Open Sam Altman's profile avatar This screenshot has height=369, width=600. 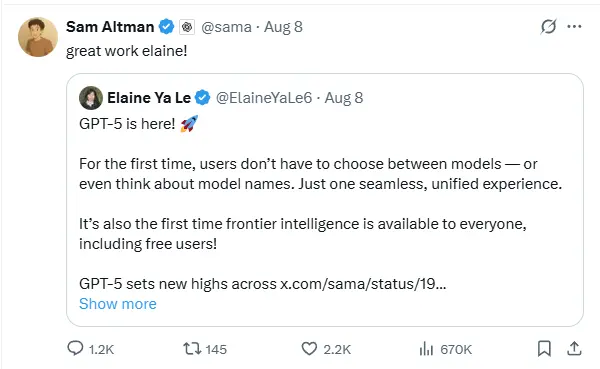pos(38,37)
